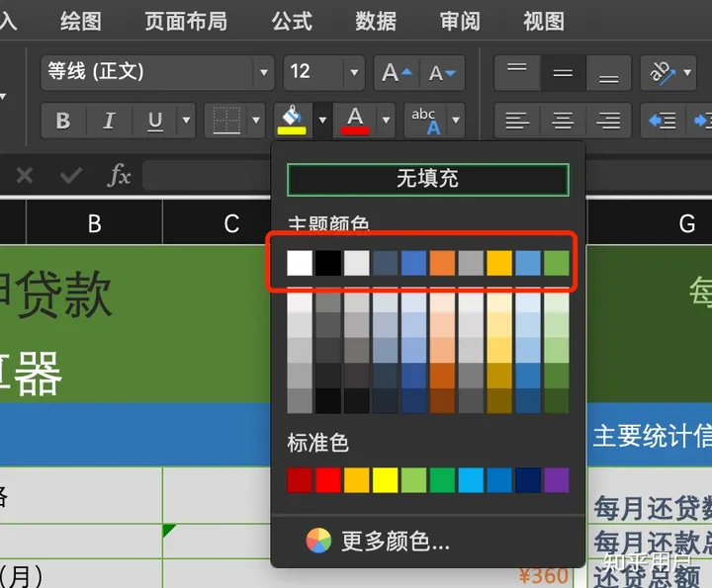Screen dimensions: 712x588
Task: Select the 无填充 no fill button
Action: (427, 179)
